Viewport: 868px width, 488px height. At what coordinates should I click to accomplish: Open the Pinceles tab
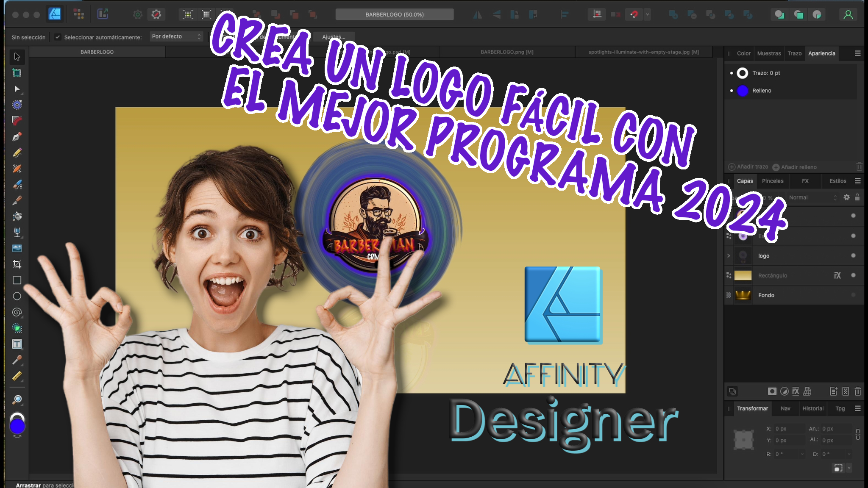click(x=773, y=181)
